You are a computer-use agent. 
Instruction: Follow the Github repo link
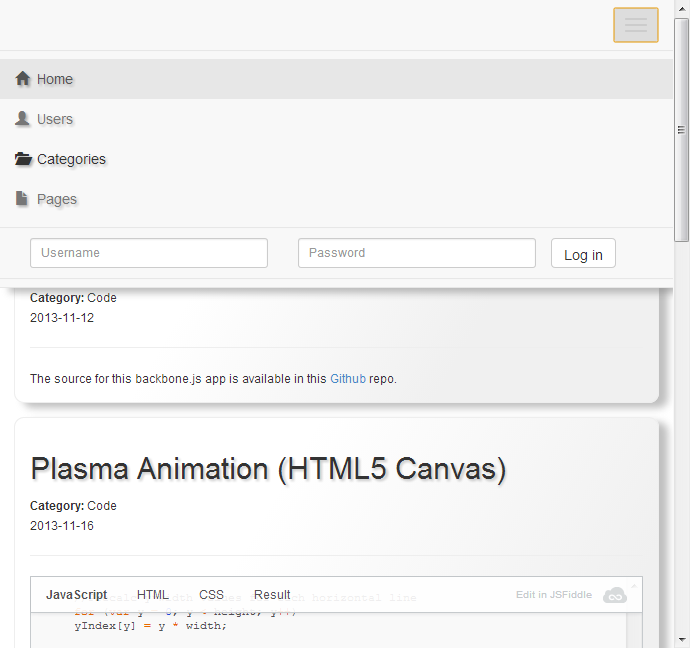point(348,379)
